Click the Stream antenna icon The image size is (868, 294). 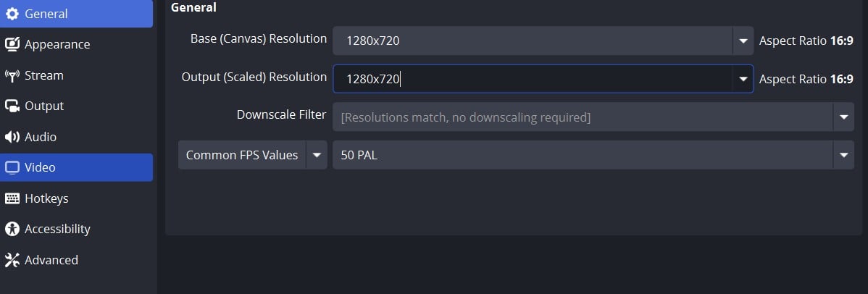click(x=12, y=75)
